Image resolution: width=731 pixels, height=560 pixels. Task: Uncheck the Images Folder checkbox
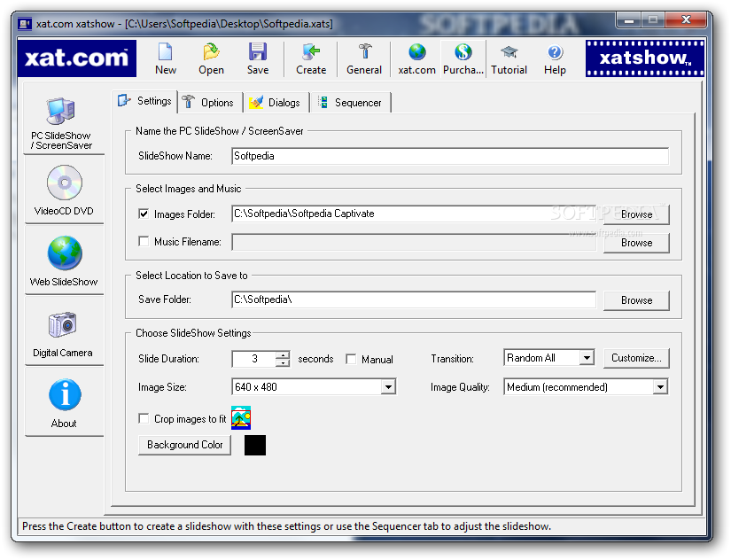pyautogui.click(x=144, y=214)
